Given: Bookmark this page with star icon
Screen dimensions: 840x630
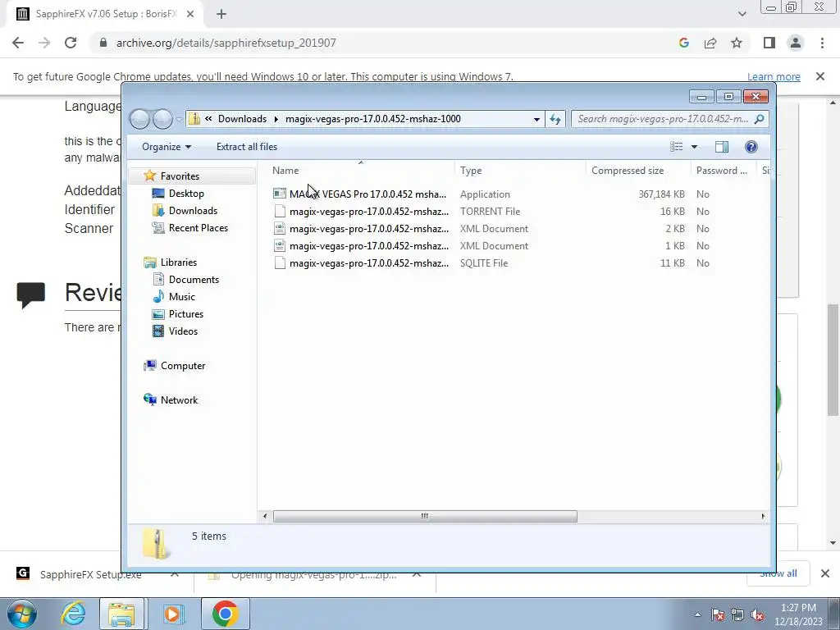Looking at the screenshot, I should coord(737,43).
